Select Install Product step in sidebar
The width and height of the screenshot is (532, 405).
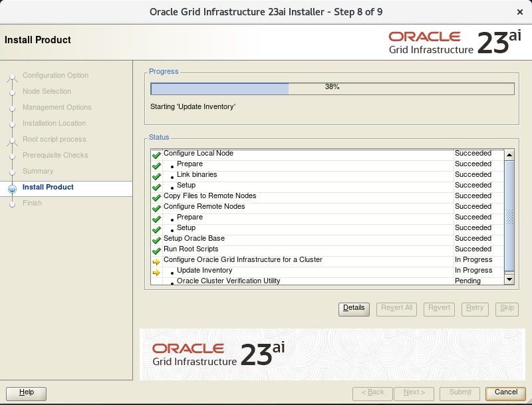pos(48,187)
